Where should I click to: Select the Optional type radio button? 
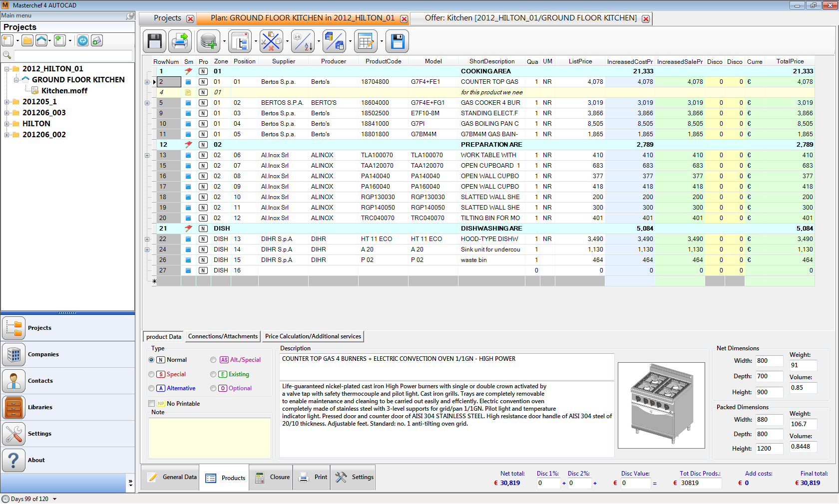click(x=213, y=388)
